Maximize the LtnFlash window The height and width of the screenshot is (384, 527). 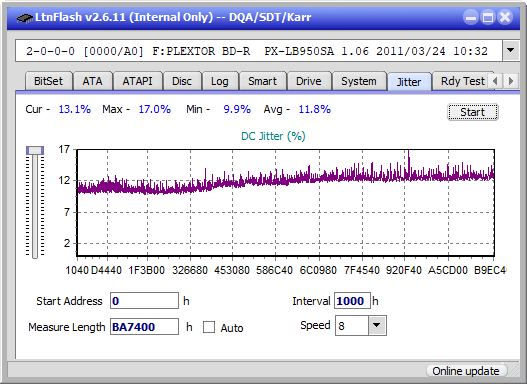(x=488, y=17)
